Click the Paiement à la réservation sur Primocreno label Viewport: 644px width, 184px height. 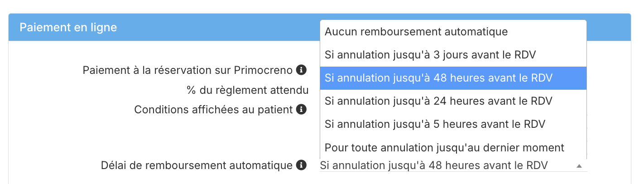[x=187, y=70]
